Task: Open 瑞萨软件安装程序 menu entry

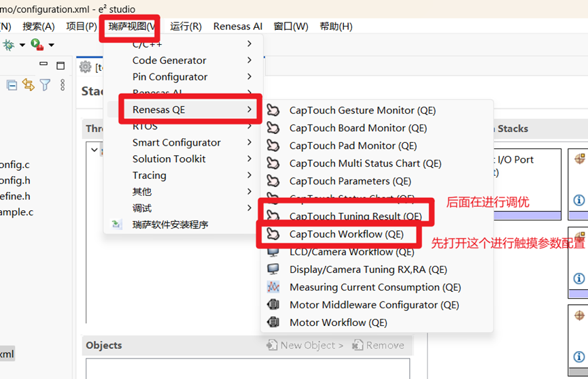Action: pos(184,225)
